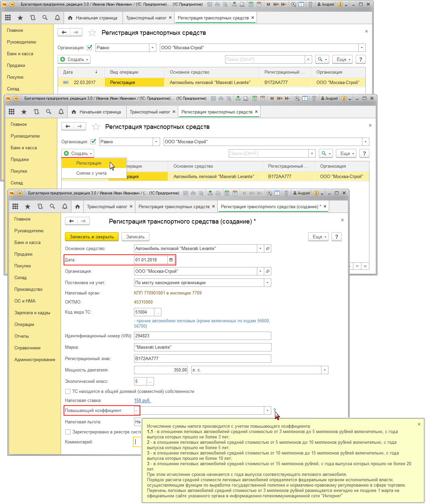Open Транспортный налог tab in middle window
This screenshot has width=426, height=504.
pos(153,112)
